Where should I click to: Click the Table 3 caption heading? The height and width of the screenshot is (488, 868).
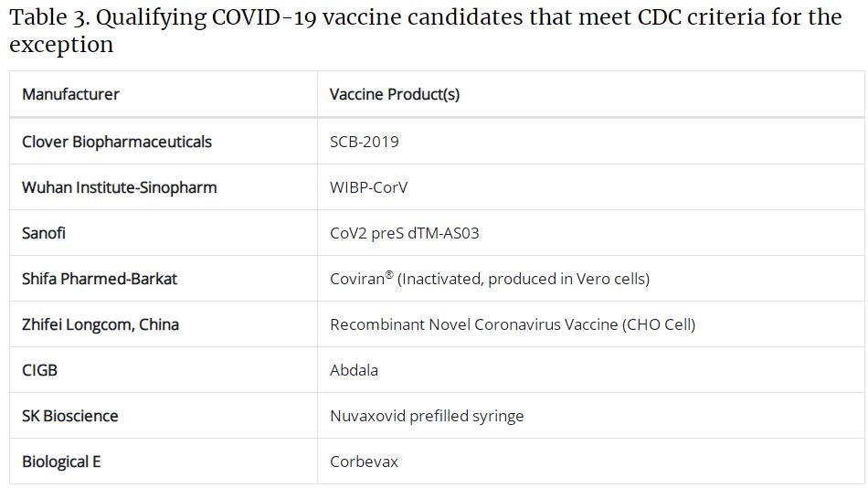(x=425, y=30)
